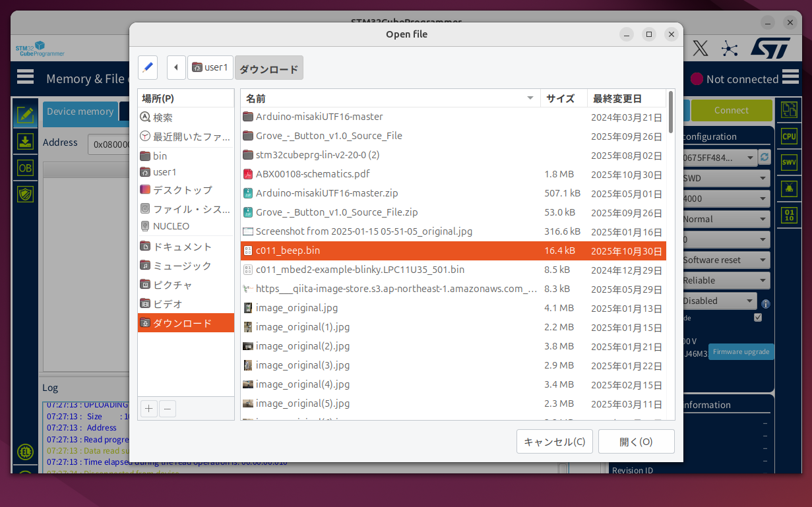812x507 pixels.
Task: Toggle the ST-LINK configuration hamburger menu
Action: [x=790, y=77]
